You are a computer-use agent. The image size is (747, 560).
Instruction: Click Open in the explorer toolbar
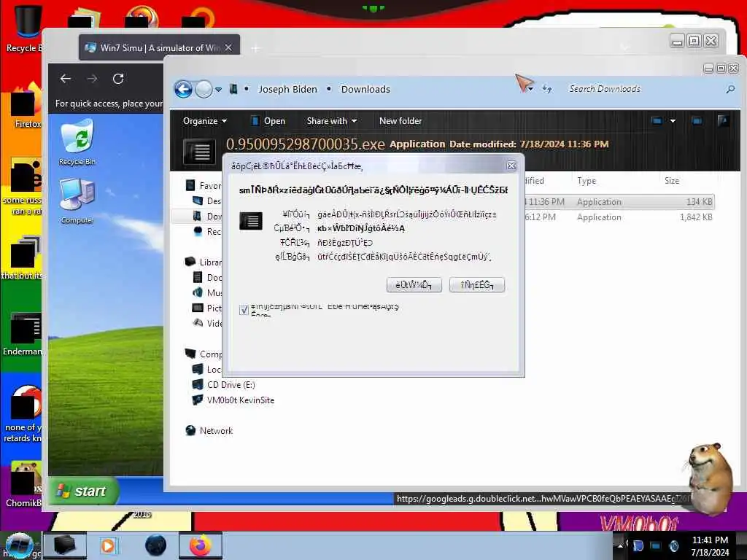point(268,121)
